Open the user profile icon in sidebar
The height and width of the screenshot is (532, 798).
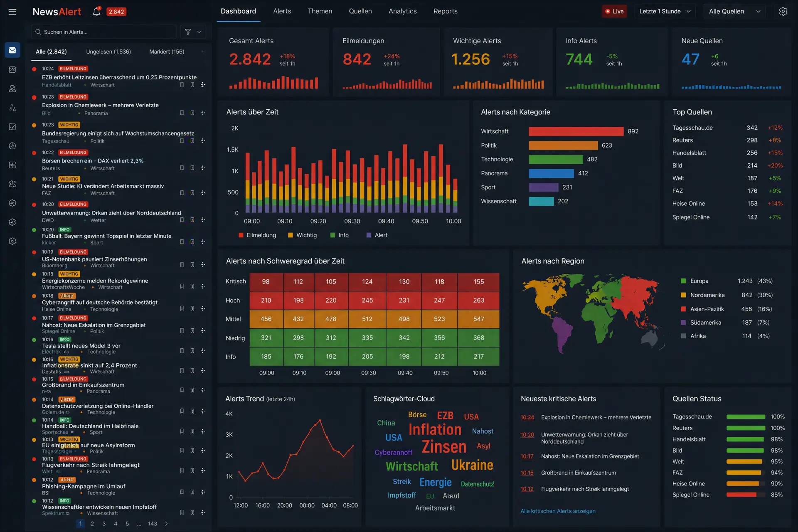(12, 89)
